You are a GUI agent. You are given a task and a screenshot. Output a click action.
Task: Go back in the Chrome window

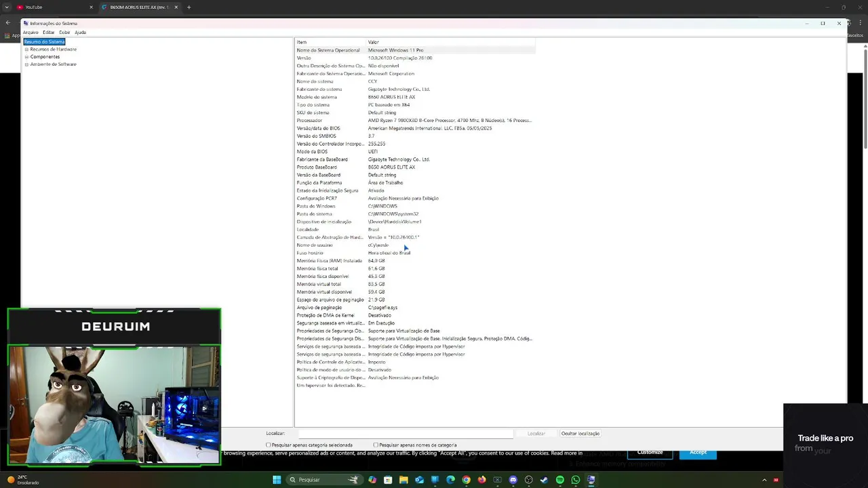tap(7, 22)
